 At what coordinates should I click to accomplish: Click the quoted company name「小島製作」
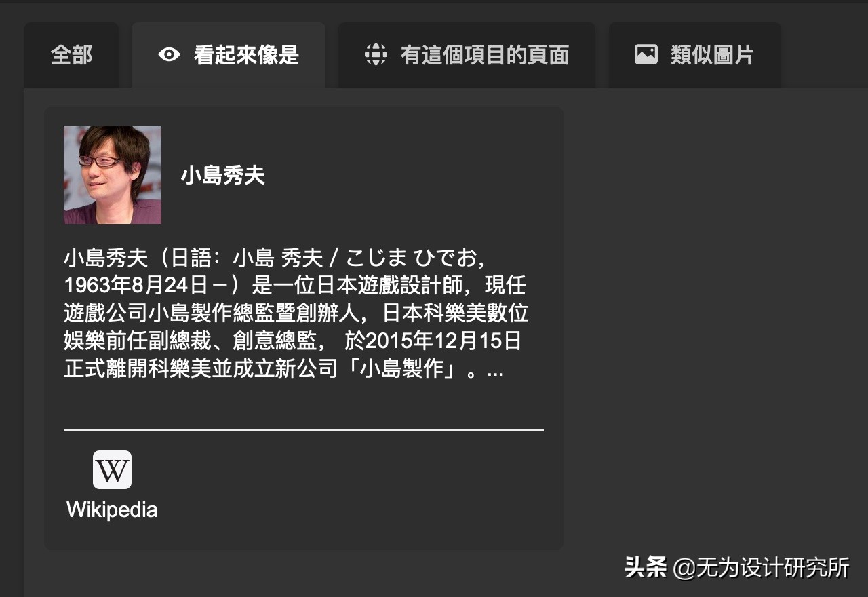point(401,370)
